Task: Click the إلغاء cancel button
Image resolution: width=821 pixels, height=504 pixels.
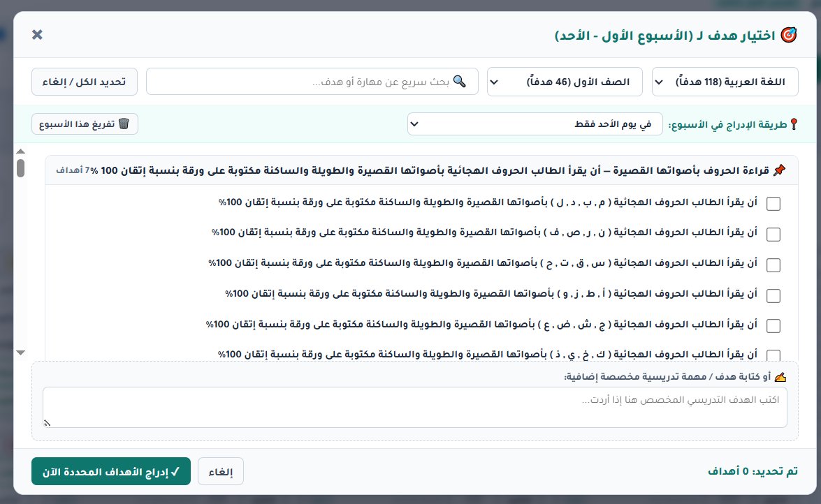Action: (220, 472)
